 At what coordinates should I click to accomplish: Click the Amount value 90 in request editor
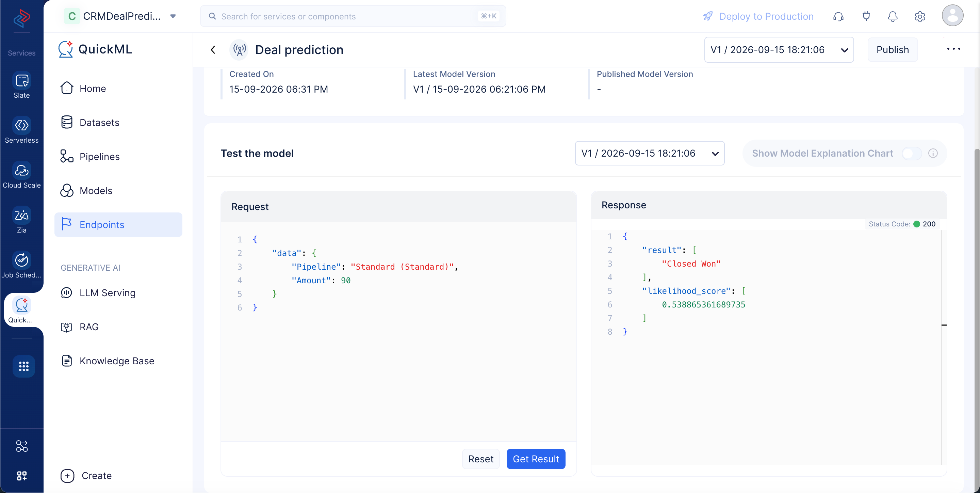point(345,280)
